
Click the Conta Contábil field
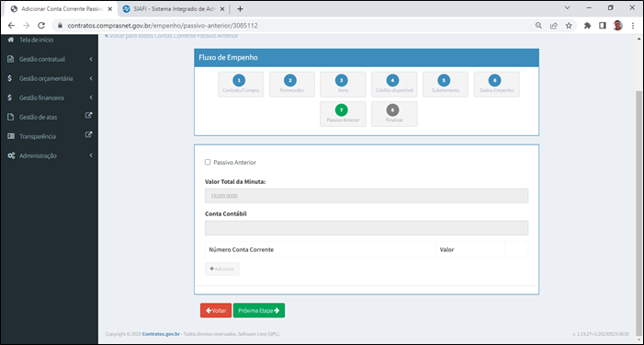367,228
